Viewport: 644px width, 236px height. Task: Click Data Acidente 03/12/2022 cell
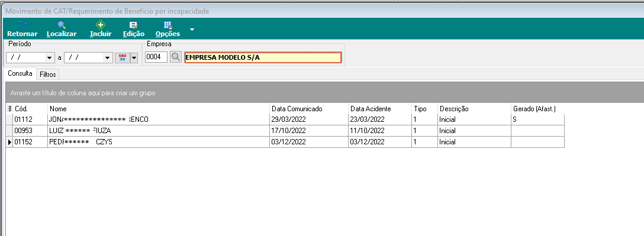[380, 142]
